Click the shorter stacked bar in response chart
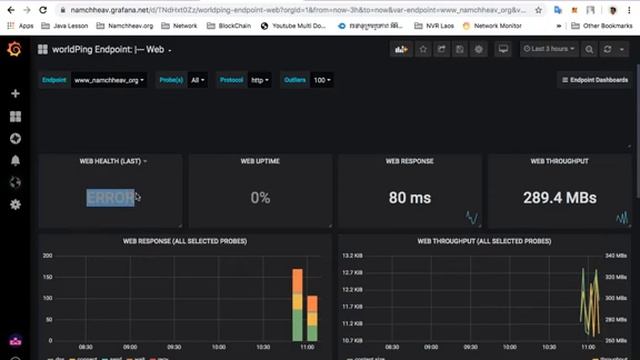Screen dimensions: 640x360 click(312, 318)
